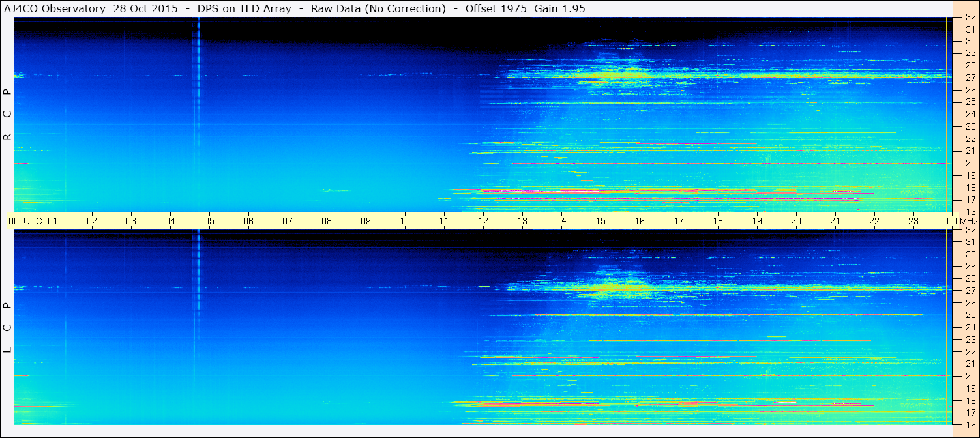Select the 11 hour mark on the time axis
980x438 pixels.
[x=444, y=222]
